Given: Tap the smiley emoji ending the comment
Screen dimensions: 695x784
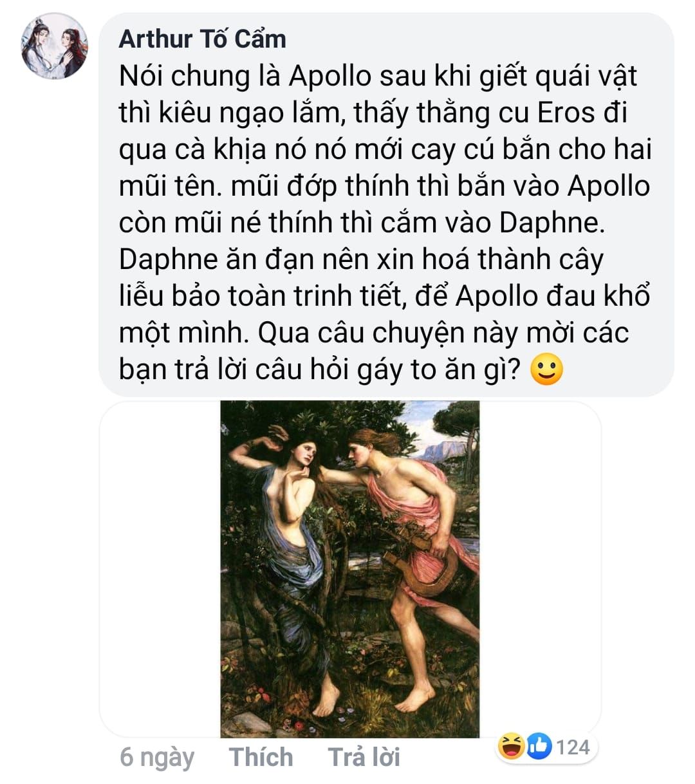Looking at the screenshot, I should 546,370.
